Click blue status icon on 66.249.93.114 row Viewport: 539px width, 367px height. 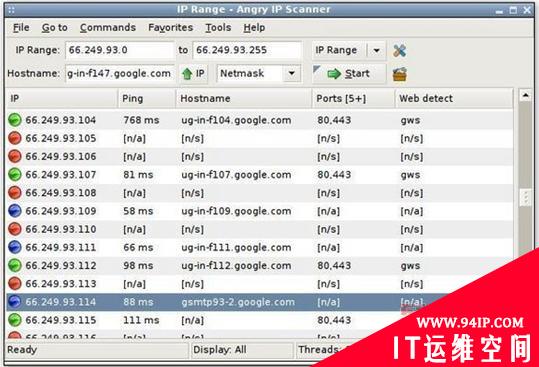15,302
